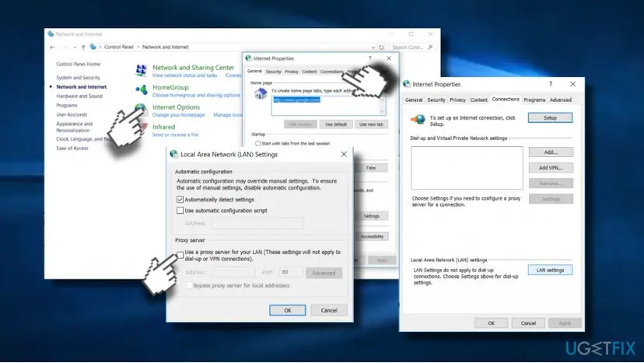Click the Tabs button in Internet Properties
The height and width of the screenshot is (363, 644).
371,168
